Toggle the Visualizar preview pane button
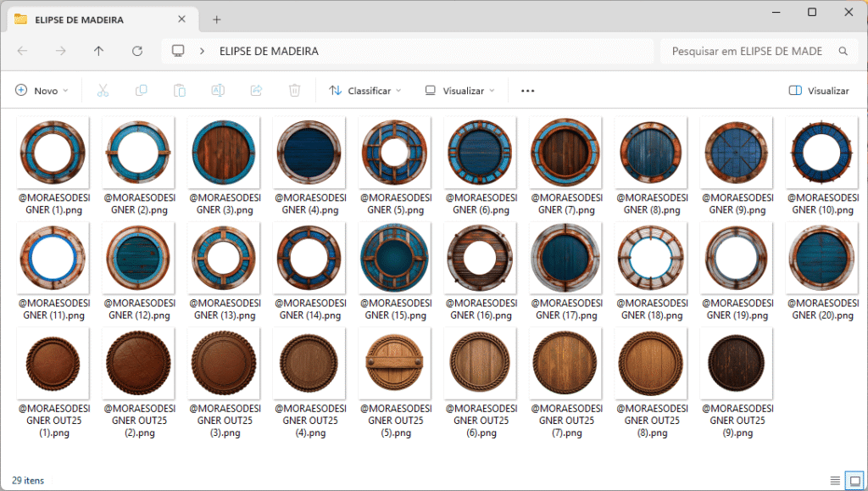Viewport: 868px width, 491px height. tap(819, 90)
